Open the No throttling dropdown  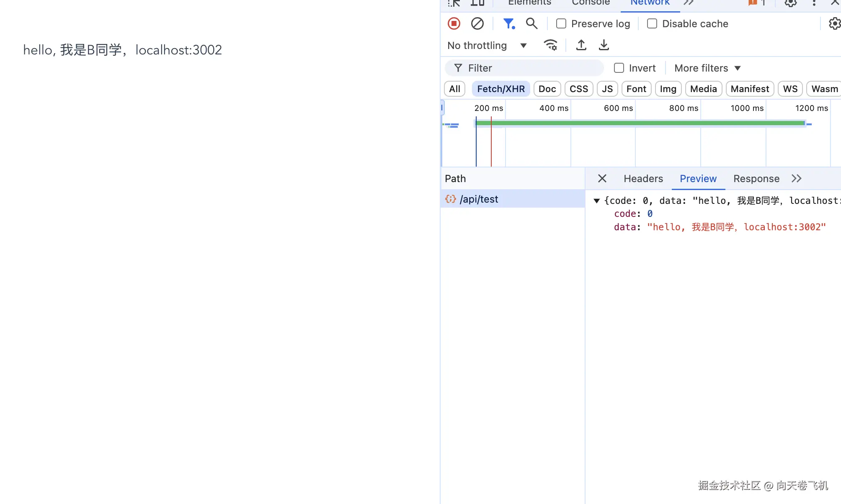click(487, 46)
